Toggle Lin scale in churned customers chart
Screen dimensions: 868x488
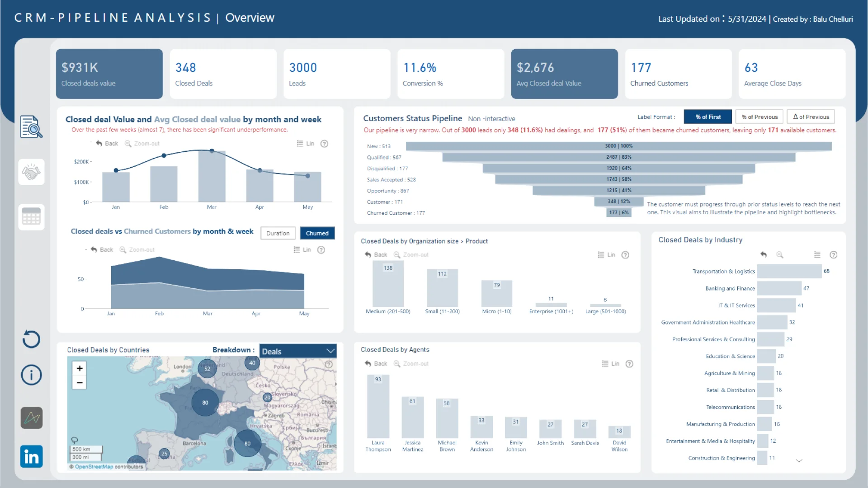(302, 250)
